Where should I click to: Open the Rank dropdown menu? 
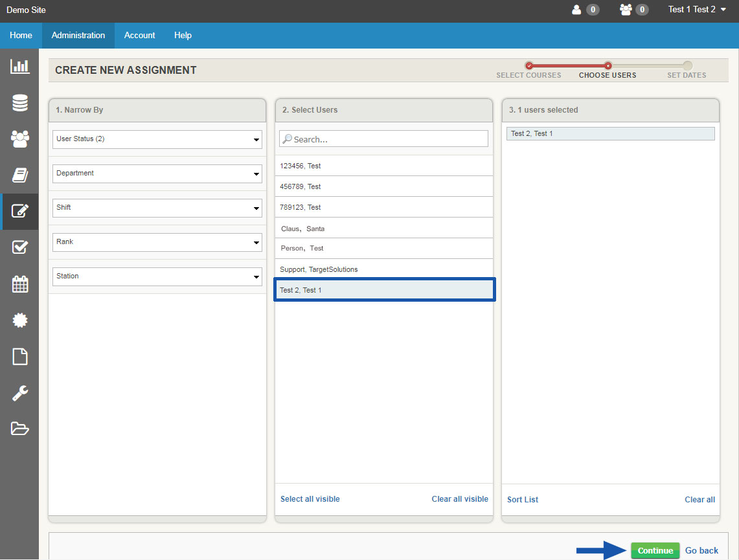coord(157,242)
